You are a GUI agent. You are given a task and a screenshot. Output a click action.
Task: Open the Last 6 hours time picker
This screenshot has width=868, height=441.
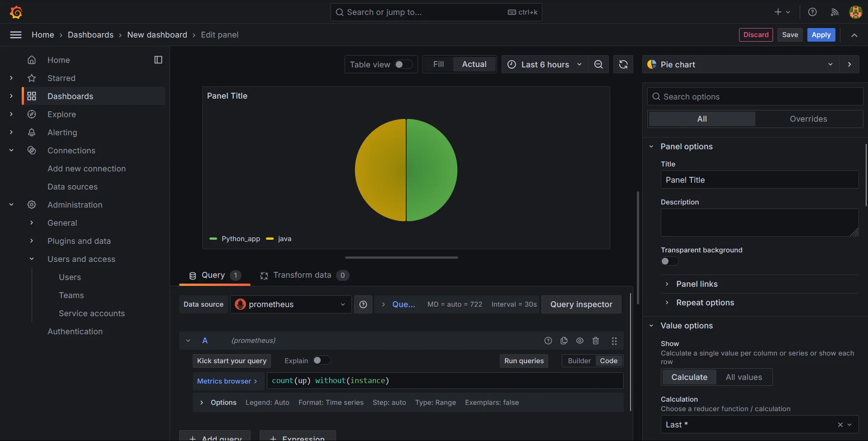(x=545, y=65)
